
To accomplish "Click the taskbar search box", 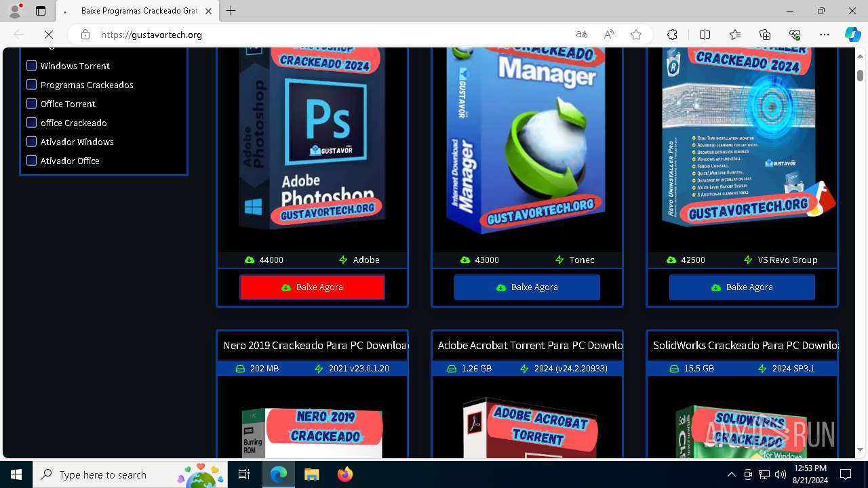I will (131, 474).
